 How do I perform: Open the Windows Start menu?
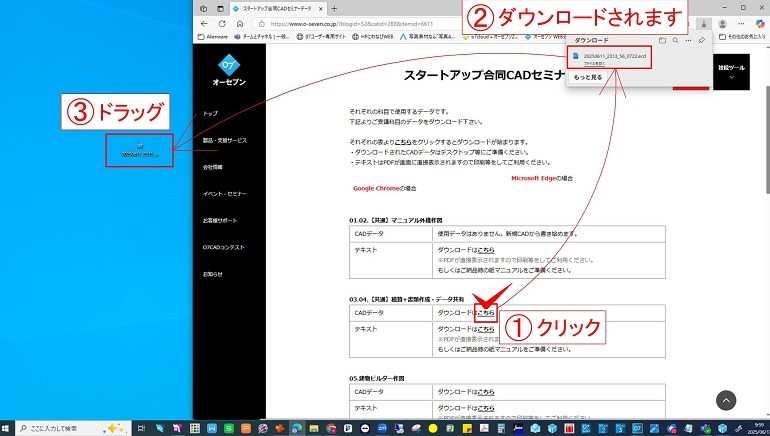[x=9, y=427]
